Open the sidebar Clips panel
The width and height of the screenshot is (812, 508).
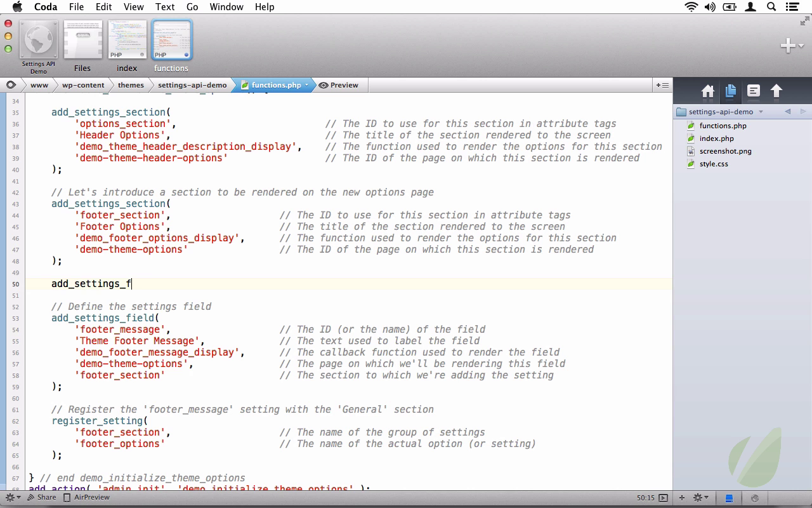click(x=754, y=91)
